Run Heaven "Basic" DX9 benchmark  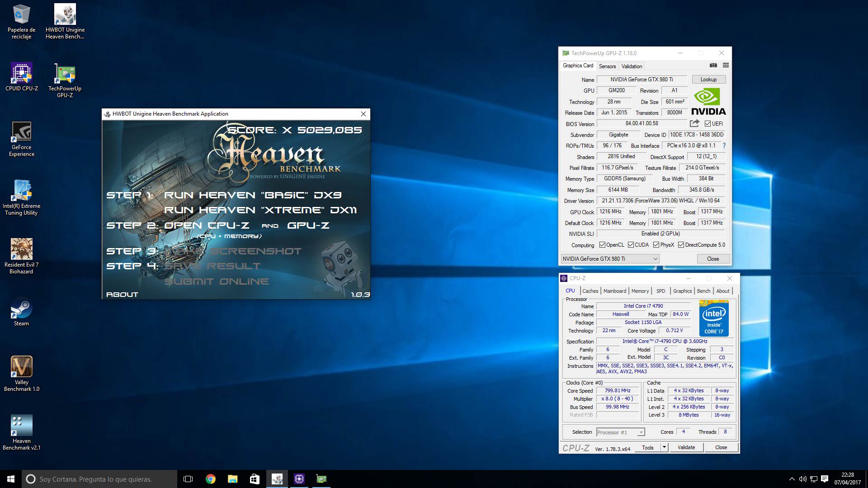253,195
